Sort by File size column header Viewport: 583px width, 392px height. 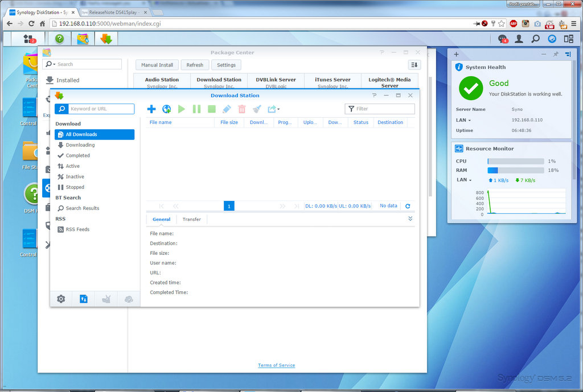(x=229, y=122)
